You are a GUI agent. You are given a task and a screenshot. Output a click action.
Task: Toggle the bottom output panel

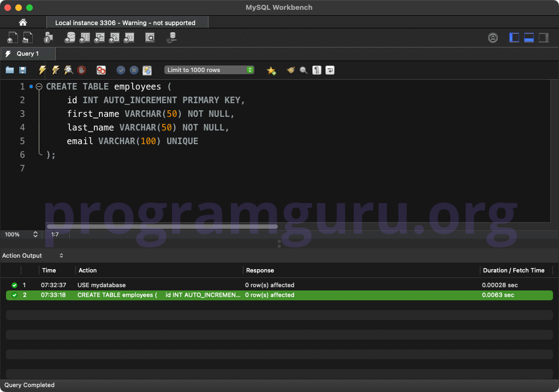pos(528,38)
